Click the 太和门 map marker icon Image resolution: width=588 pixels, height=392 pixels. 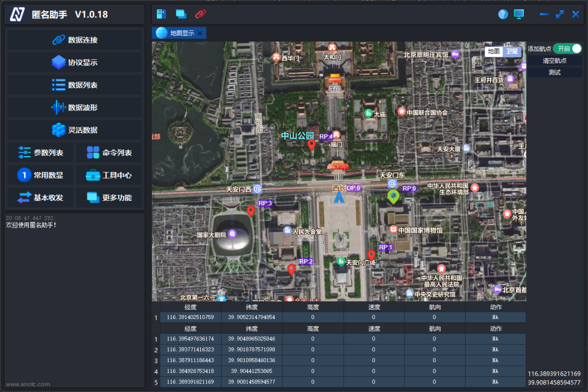tap(332, 48)
